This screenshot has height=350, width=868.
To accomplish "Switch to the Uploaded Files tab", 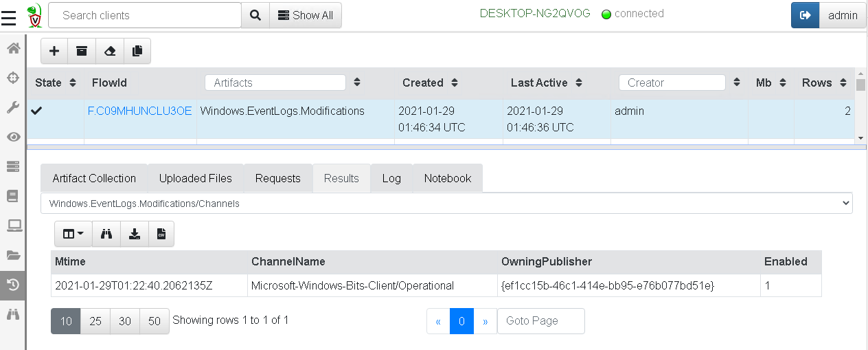I will pyautogui.click(x=196, y=178).
